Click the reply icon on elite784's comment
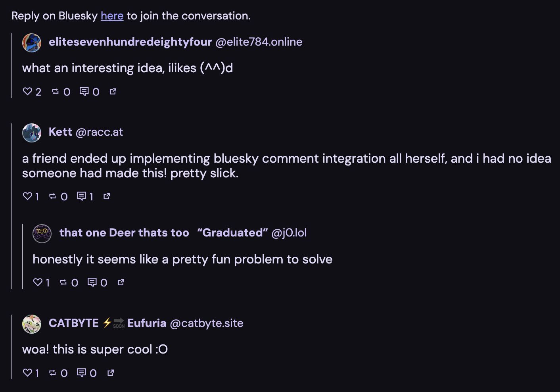Screen dimensions: 560x392 click(x=84, y=92)
